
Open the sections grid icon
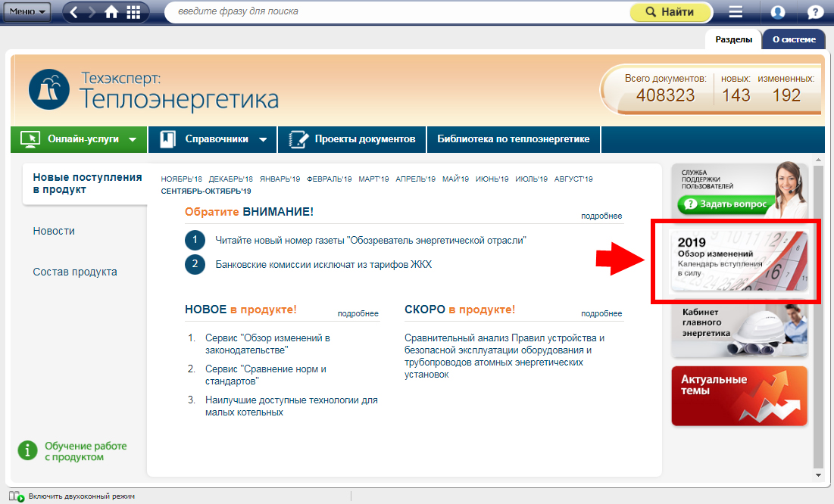click(x=133, y=12)
